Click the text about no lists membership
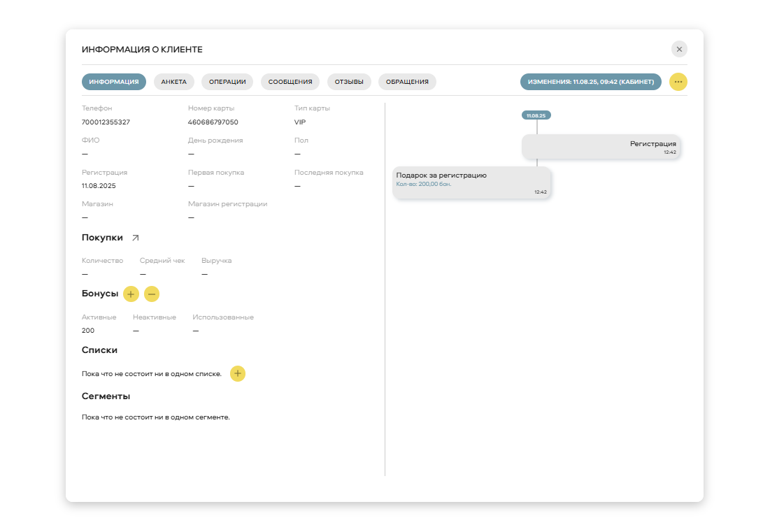The width and height of the screenshot is (770, 532). tap(152, 374)
